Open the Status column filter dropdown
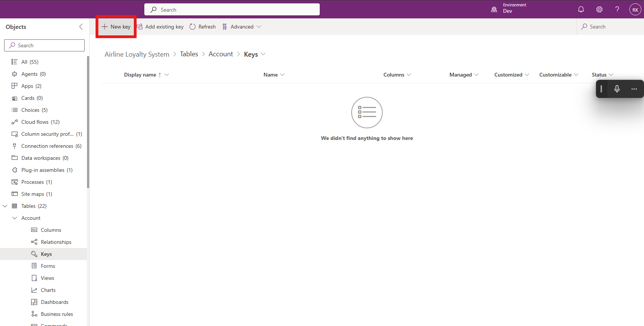This screenshot has width=644, height=326. 611,75
